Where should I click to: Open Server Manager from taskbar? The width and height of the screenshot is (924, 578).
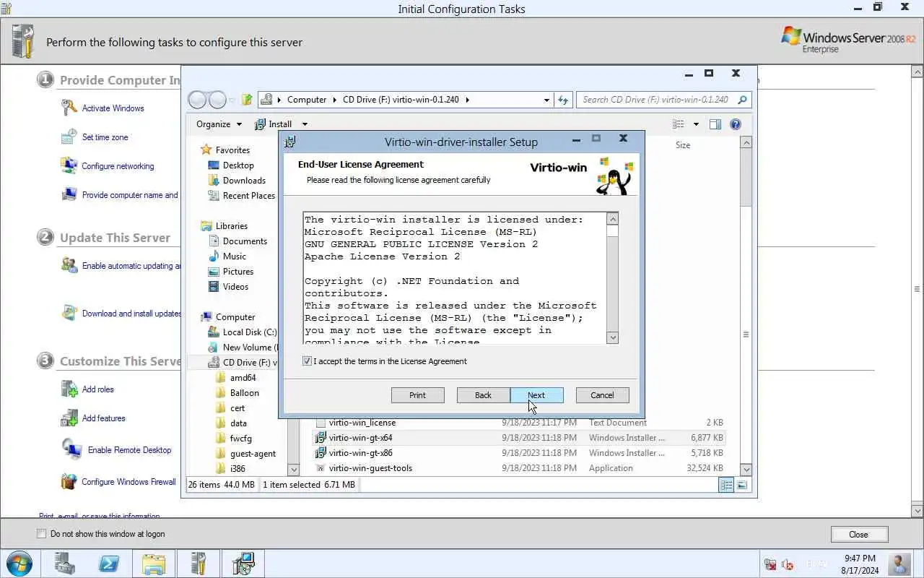pos(65,563)
